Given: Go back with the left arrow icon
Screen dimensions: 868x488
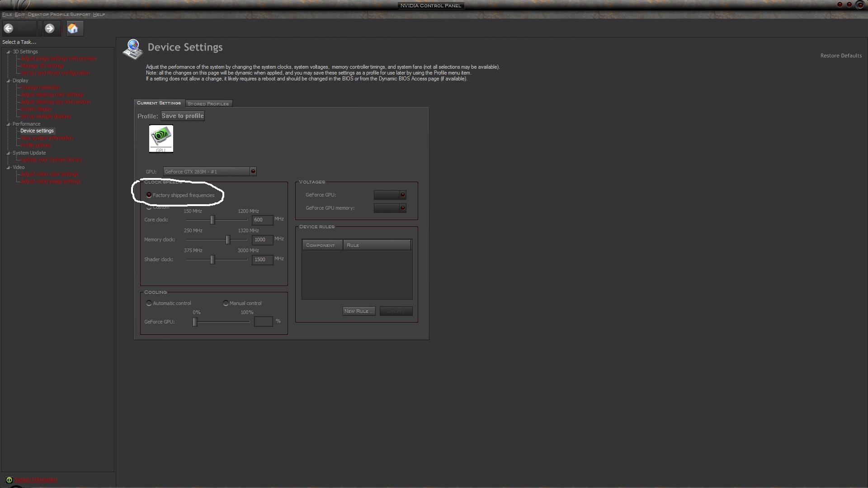Looking at the screenshot, I should coord(9,28).
